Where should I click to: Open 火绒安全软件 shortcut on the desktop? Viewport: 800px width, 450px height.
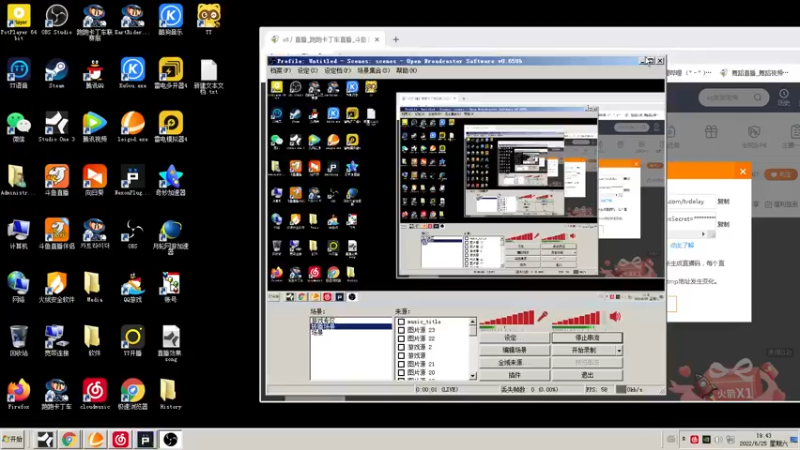coord(57,288)
